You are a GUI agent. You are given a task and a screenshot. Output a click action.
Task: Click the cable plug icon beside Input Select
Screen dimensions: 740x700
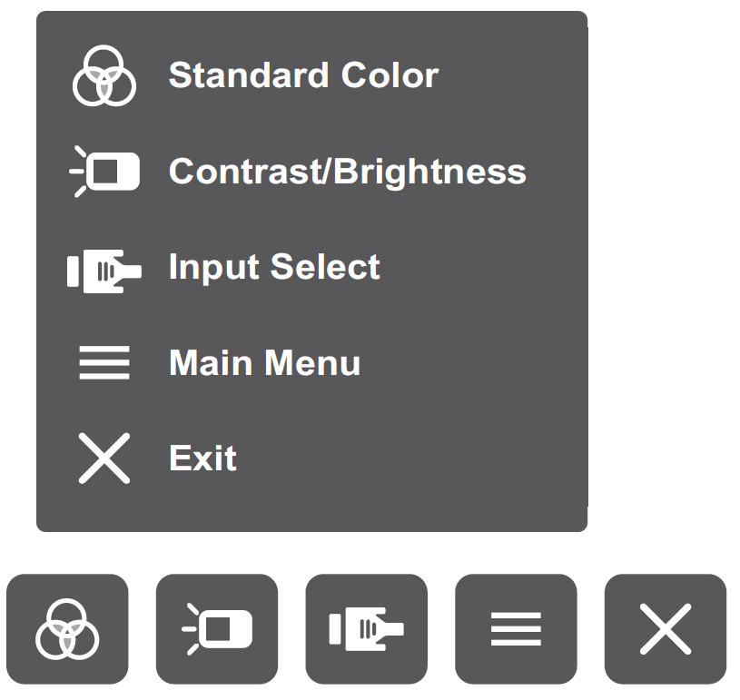tap(104, 271)
